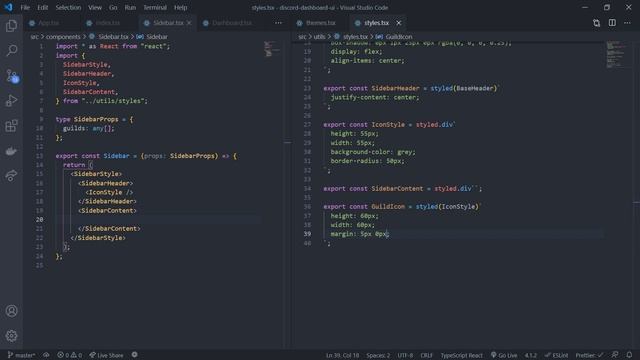Click 'SidebarProps' type name on line 9

point(96,119)
